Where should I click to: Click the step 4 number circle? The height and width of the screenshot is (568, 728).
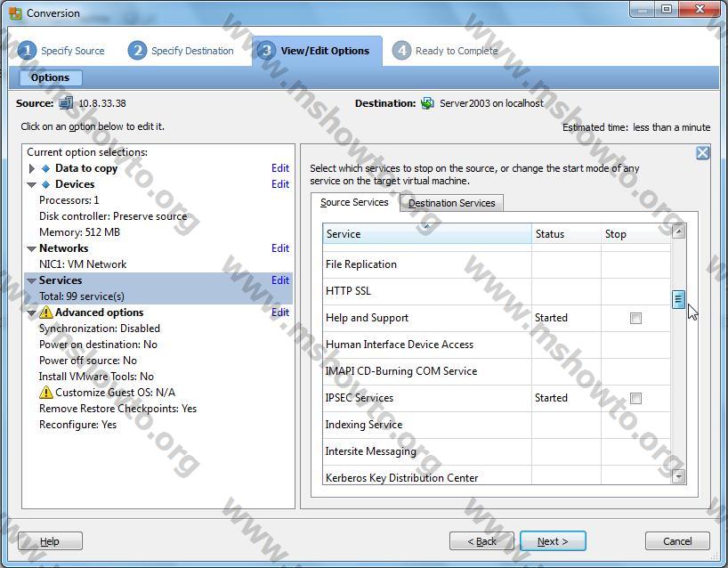click(401, 51)
